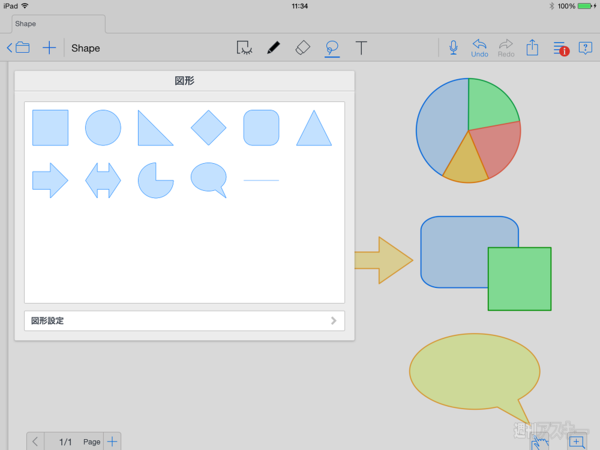Select the yellow arrow on canvas
The height and width of the screenshot is (450, 600).
tap(384, 260)
